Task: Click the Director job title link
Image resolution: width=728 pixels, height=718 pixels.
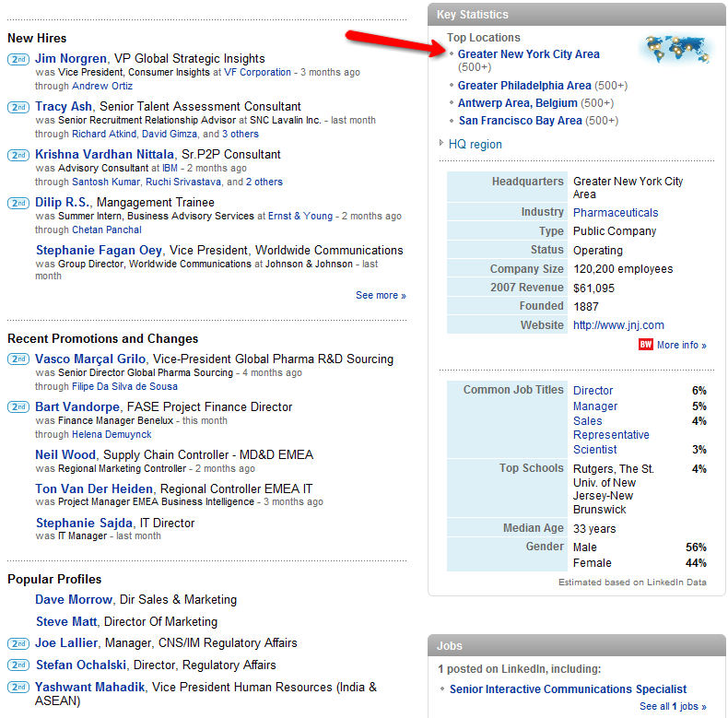Action: point(593,391)
